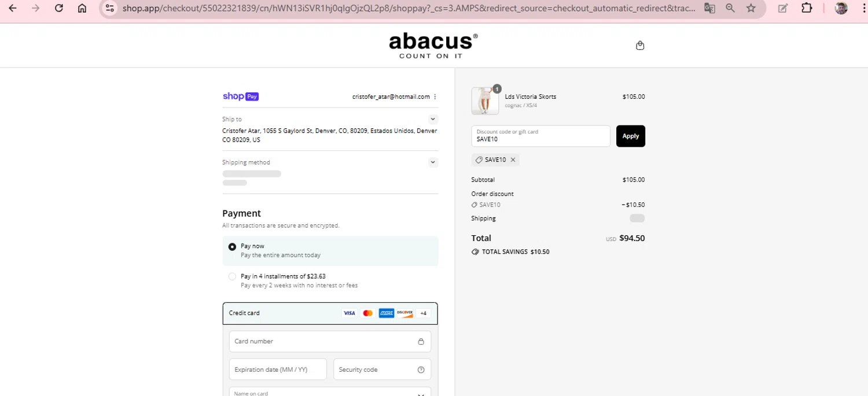Click the order discount amount −$10.50
This screenshot has height=396, width=868.
point(633,205)
